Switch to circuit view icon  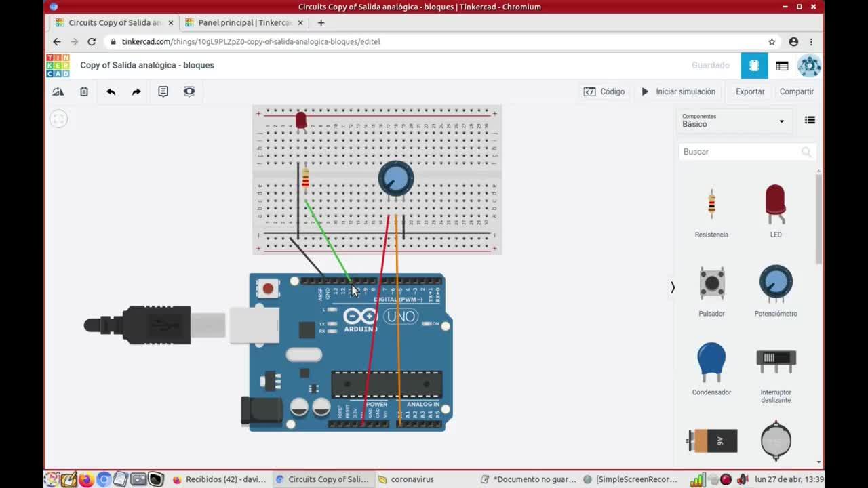[x=754, y=66]
